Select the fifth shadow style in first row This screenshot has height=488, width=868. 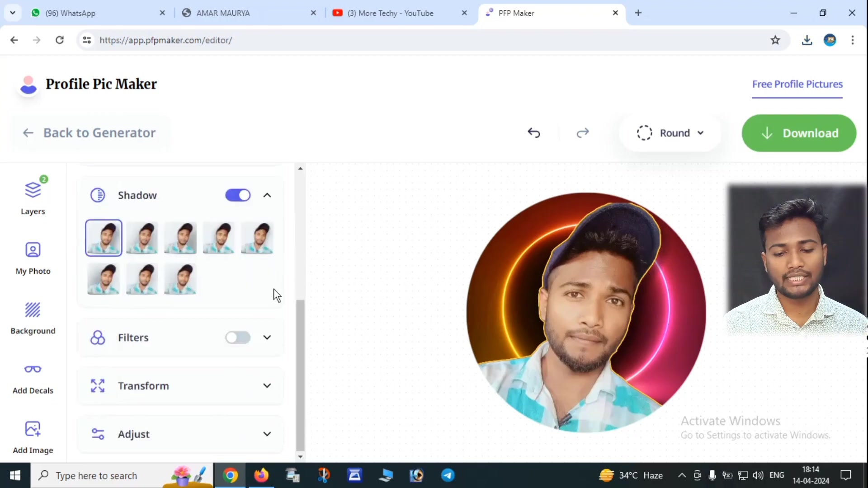(x=257, y=238)
